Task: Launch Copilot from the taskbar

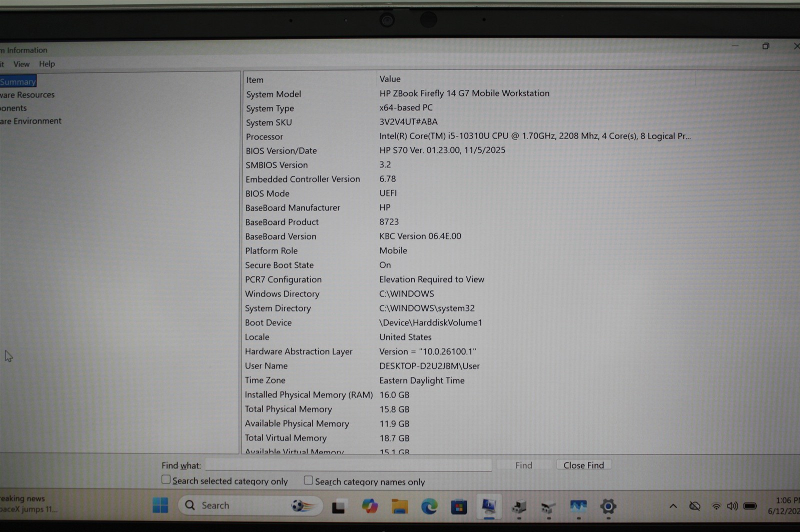Action: click(x=370, y=506)
